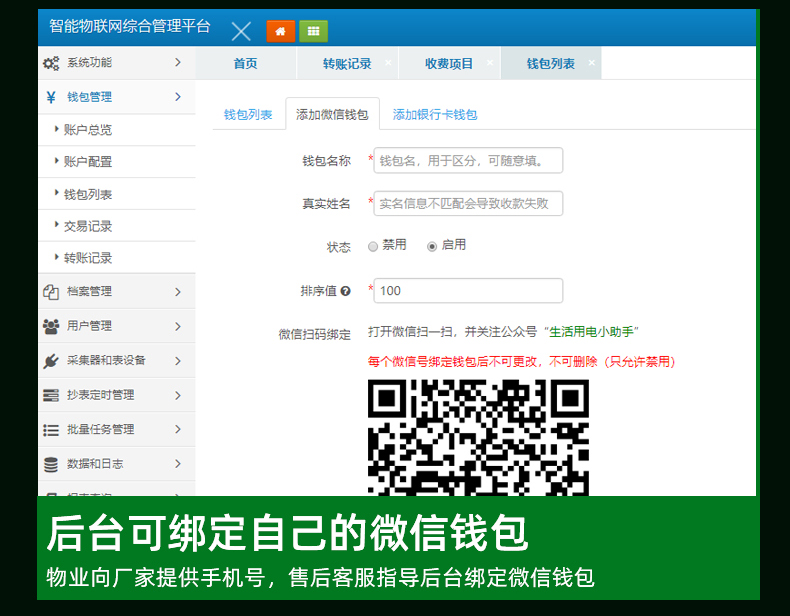Expand the 档案管理 menu chevron
The height and width of the screenshot is (616, 790).
pos(178,292)
